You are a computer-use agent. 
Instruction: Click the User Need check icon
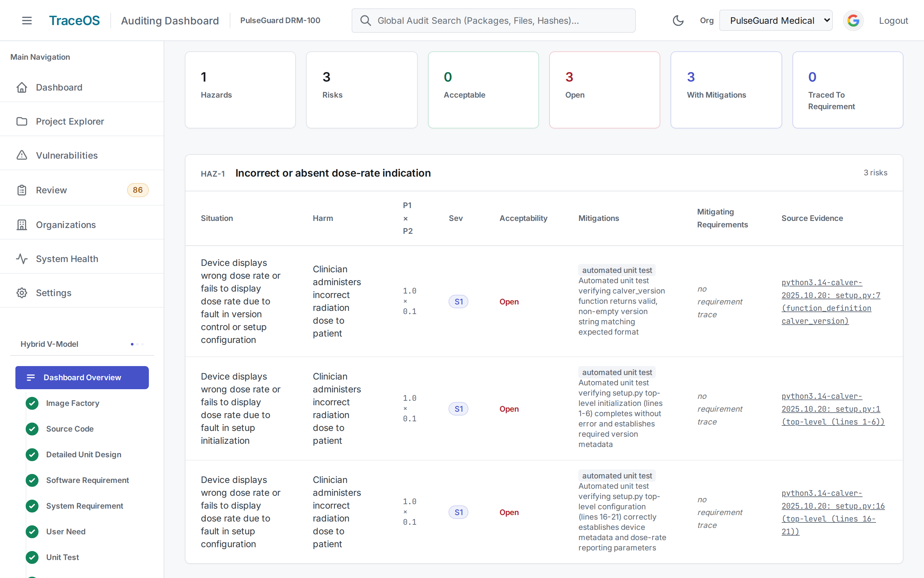(x=32, y=532)
